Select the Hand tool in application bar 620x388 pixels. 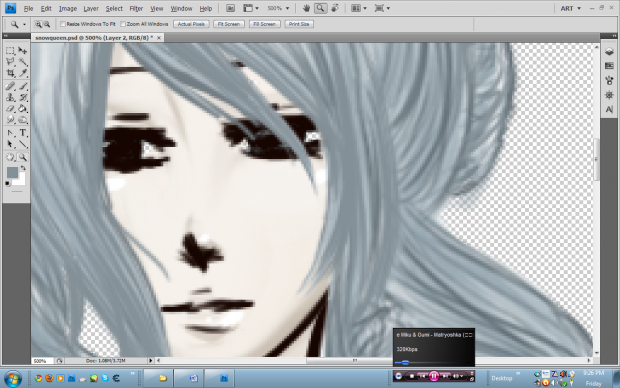point(306,8)
